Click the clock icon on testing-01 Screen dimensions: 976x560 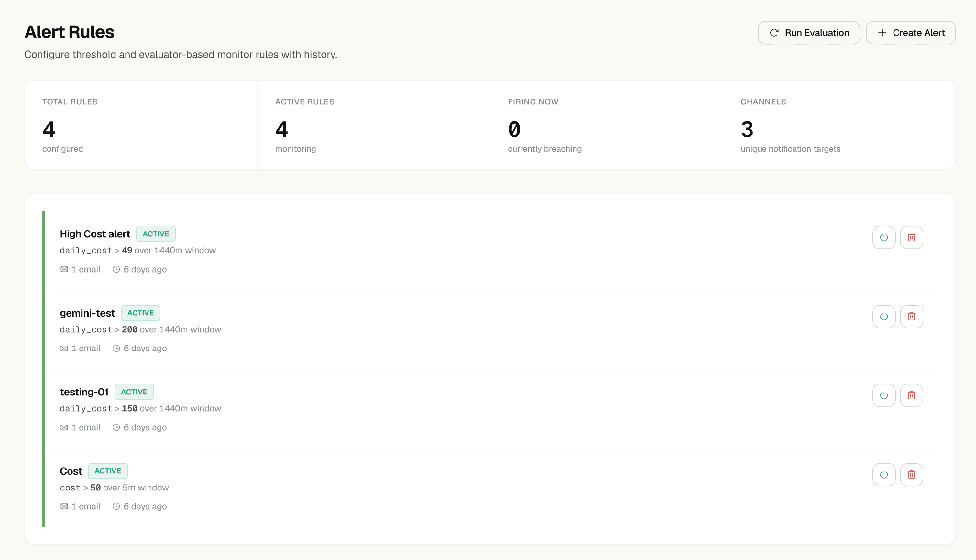point(116,427)
